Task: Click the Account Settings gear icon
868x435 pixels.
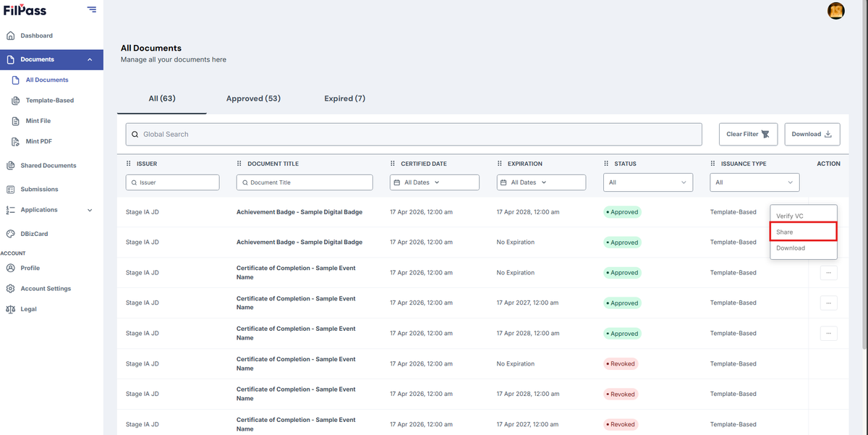Action: tap(10, 289)
